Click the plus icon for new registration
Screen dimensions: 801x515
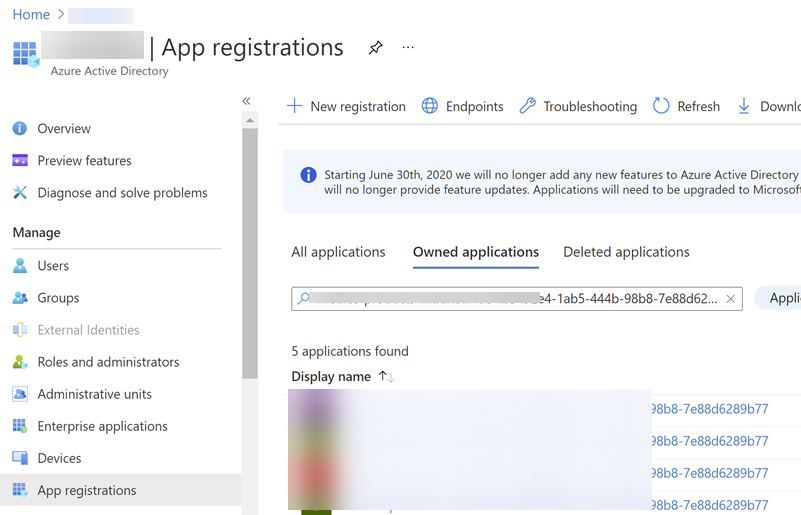coord(295,106)
